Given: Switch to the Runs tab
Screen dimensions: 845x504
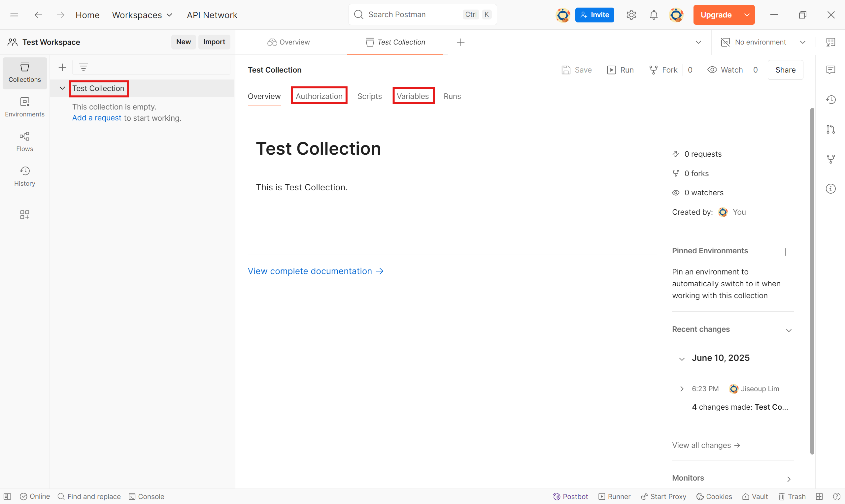Looking at the screenshot, I should (452, 96).
